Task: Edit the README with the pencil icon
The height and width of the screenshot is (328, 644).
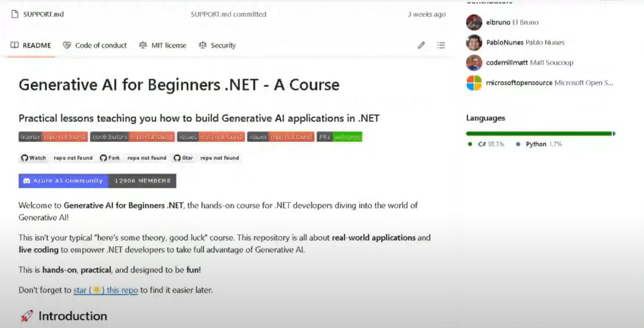Action: click(x=421, y=45)
